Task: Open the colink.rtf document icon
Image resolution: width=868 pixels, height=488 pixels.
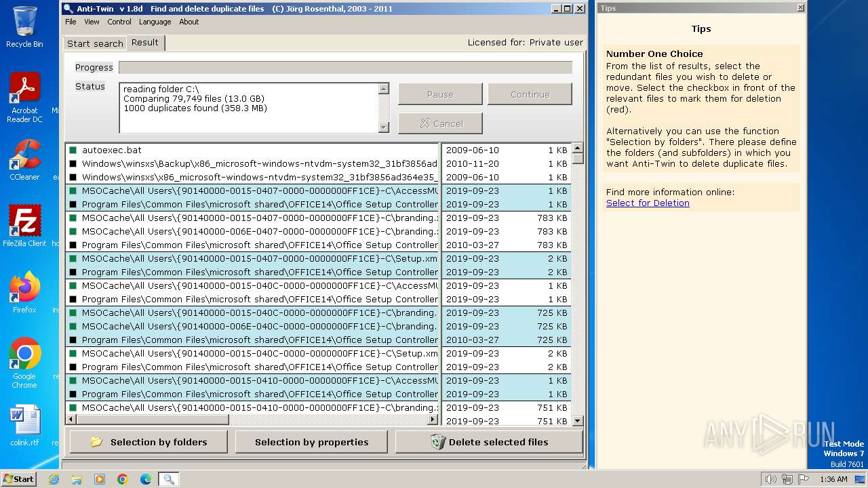Action: click(x=24, y=426)
